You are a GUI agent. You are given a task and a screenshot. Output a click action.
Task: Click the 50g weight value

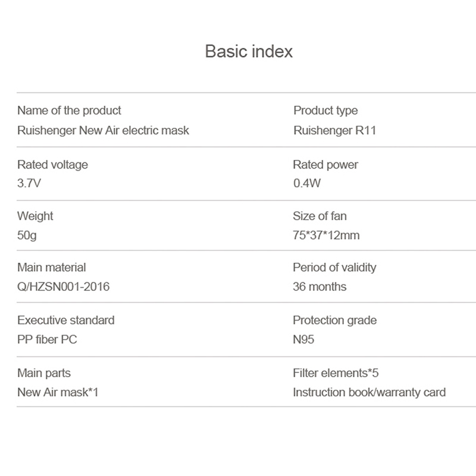(x=27, y=235)
